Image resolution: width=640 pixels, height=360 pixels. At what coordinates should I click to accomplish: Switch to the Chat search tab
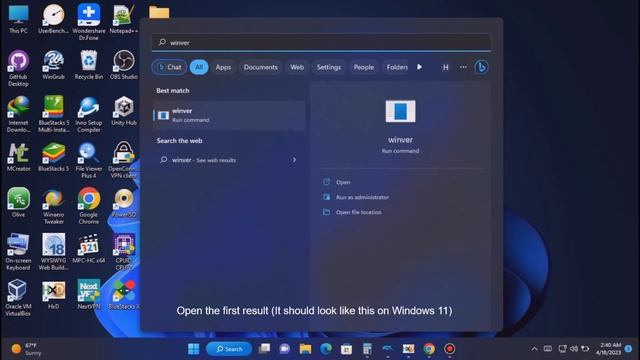tap(169, 67)
